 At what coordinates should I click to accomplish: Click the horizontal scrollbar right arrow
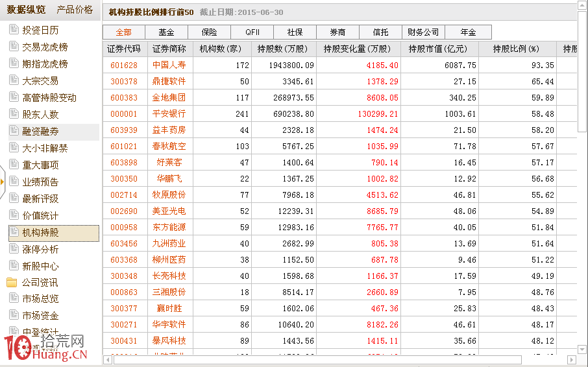coord(572,360)
